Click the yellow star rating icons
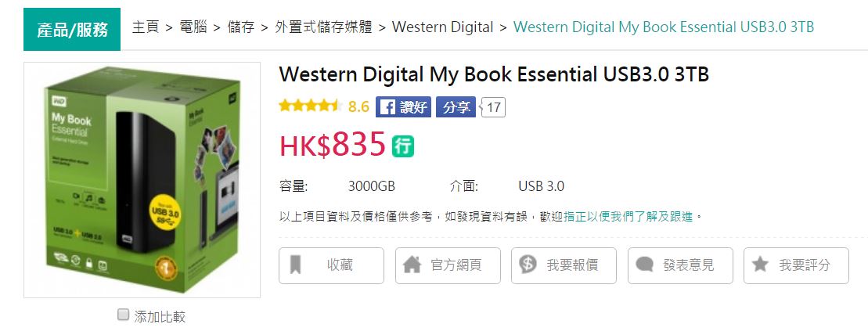Viewport: 868px width, 335px height. coord(310,106)
